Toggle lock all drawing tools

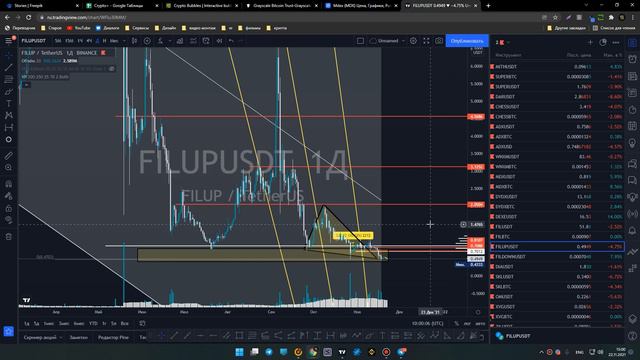click(x=8, y=208)
